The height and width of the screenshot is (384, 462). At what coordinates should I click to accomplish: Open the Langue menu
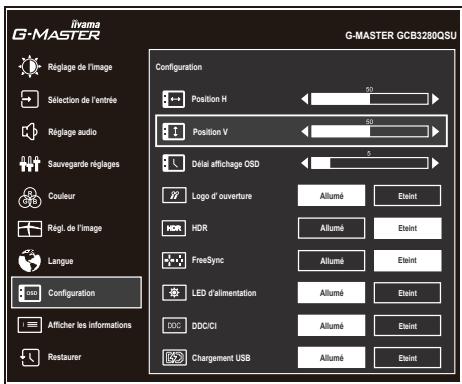point(61,261)
